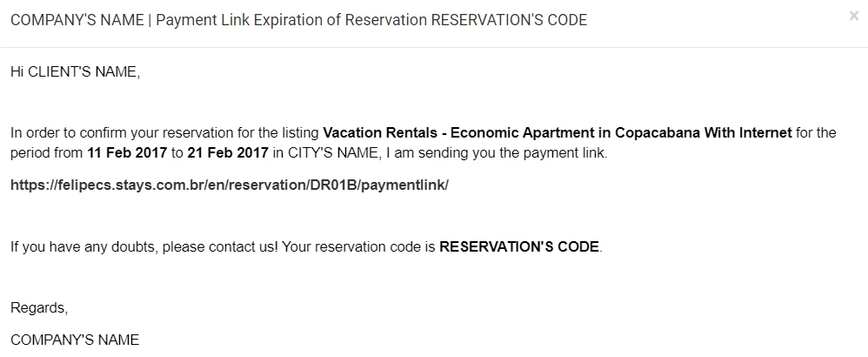Select bold RESERVATION'S CODE in the body

(x=519, y=246)
